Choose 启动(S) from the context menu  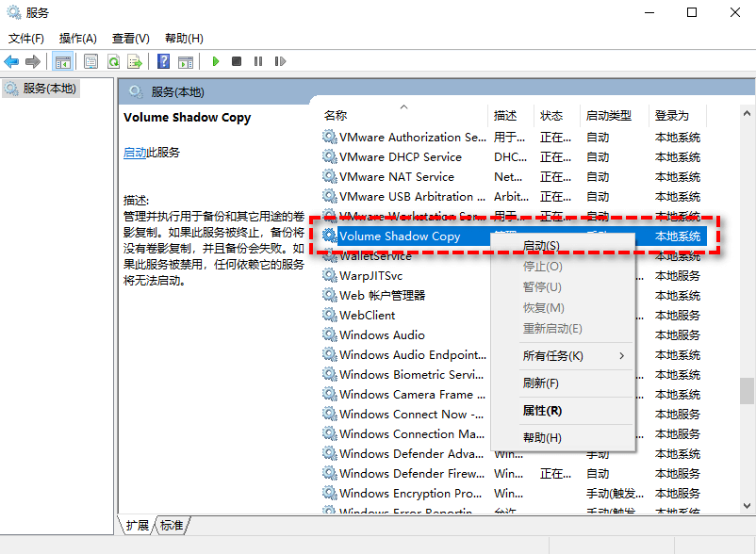pos(541,246)
